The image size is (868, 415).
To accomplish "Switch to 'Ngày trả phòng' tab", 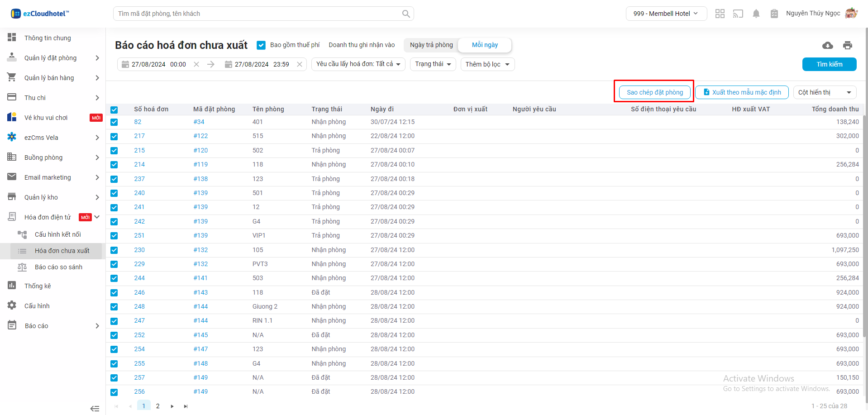I will (x=431, y=45).
